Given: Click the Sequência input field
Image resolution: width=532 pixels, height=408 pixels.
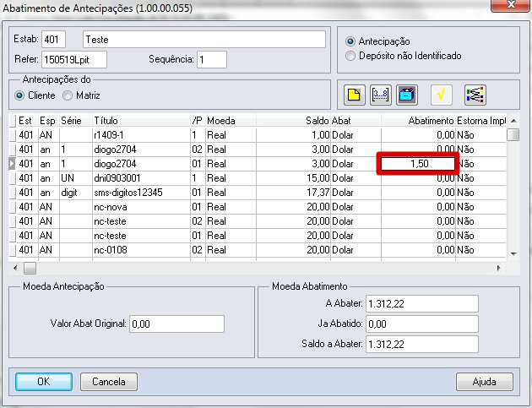Looking at the screenshot, I should point(212,60).
